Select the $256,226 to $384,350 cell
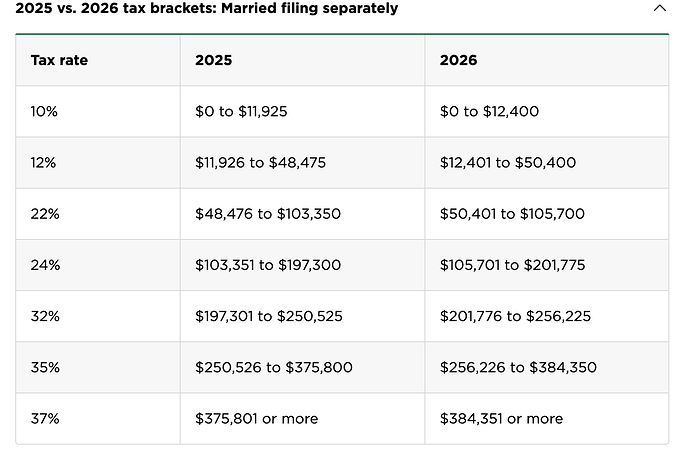690x459 pixels. coord(518,367)
